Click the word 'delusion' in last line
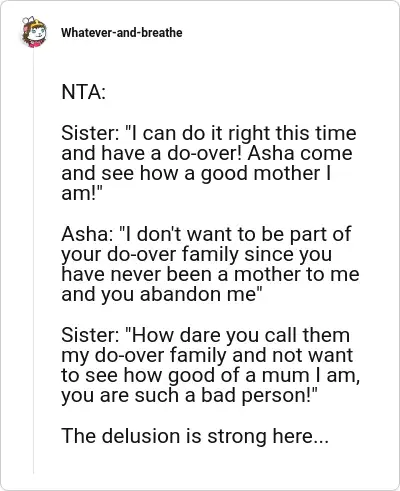Screen dimensions: 400x491 (x=141, y=436)
